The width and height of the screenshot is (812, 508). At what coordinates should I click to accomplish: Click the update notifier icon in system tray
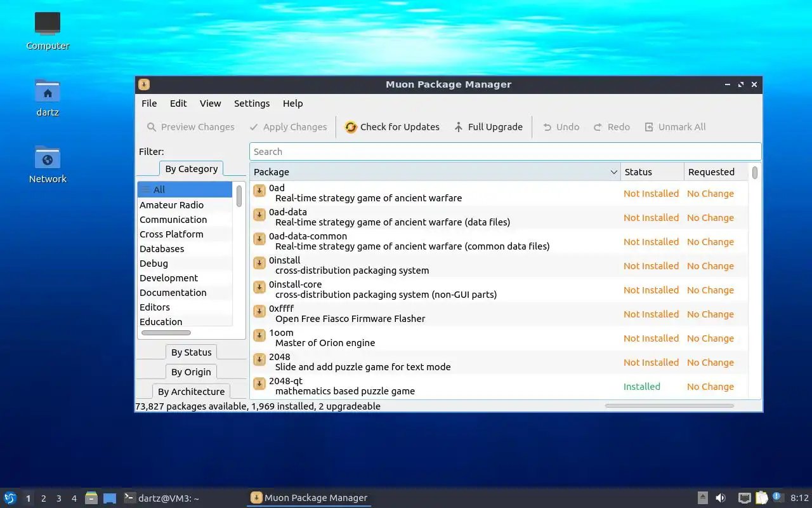coord(778,497)
